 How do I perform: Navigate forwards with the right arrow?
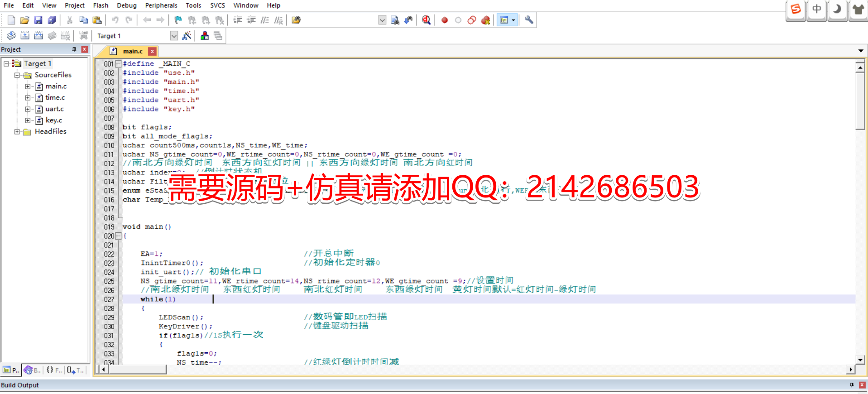point(160,20)
